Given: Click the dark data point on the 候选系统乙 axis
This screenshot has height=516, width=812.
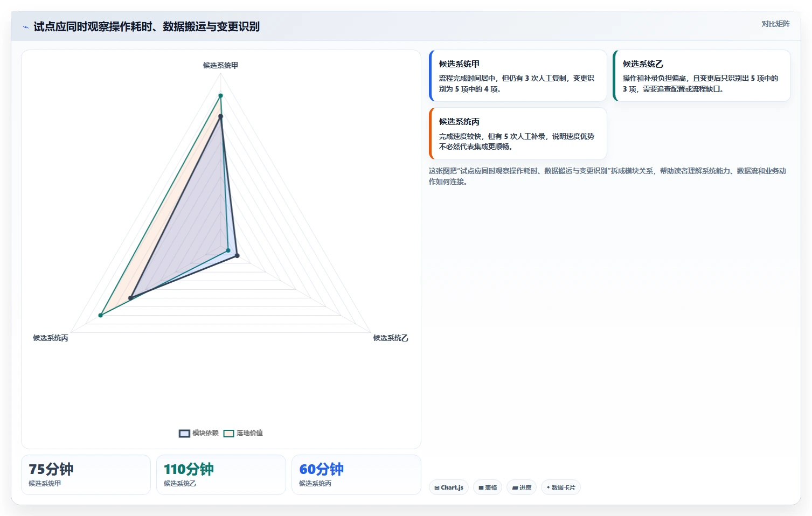Looking at the screenshot, I should tap(237, 256).
